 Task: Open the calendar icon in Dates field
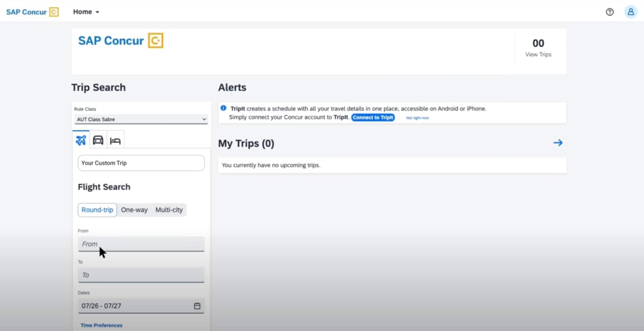click(x=197, y=306)
